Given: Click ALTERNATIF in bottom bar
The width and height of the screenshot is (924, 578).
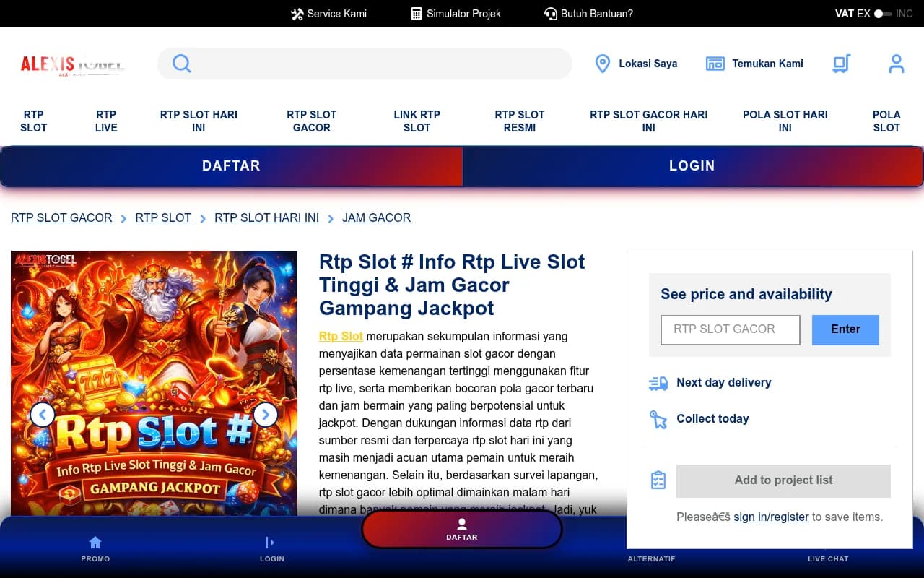Looking at the screenshot, I should click(x=651, y=558).
